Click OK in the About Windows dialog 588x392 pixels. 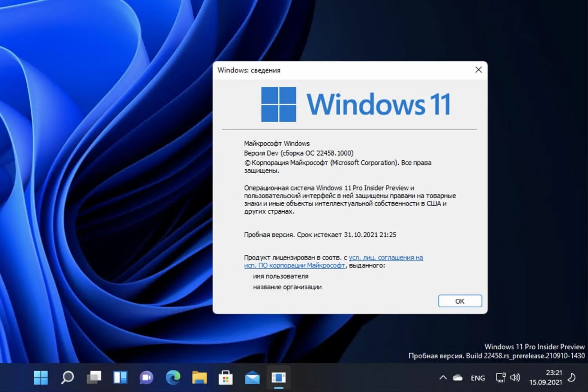point(460,301)
